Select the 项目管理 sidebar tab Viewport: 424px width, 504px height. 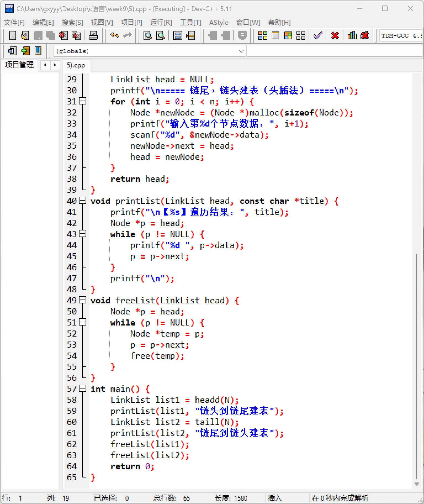tap(19, 65)
